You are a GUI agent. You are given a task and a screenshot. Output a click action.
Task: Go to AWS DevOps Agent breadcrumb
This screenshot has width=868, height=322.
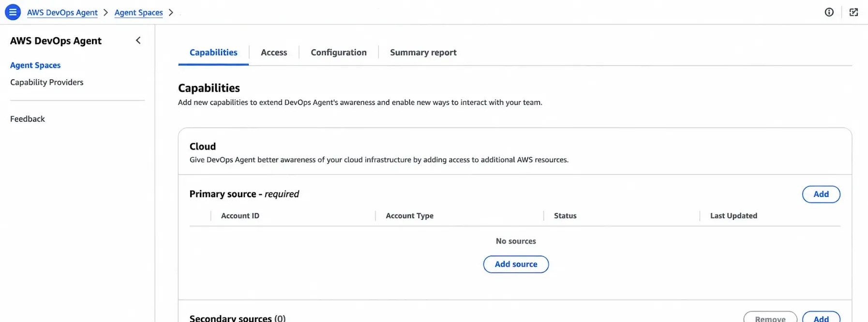pyautogui.click(x=62, y=13)
